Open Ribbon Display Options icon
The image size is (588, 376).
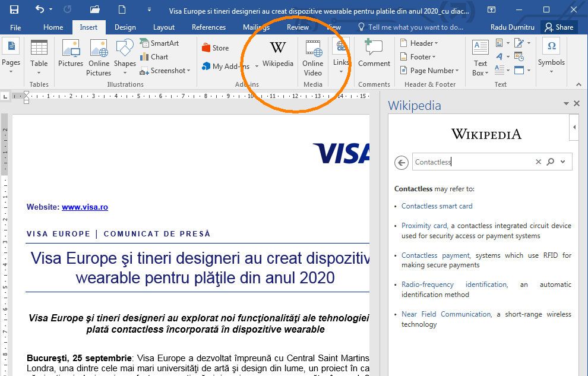tap(491, 10)
